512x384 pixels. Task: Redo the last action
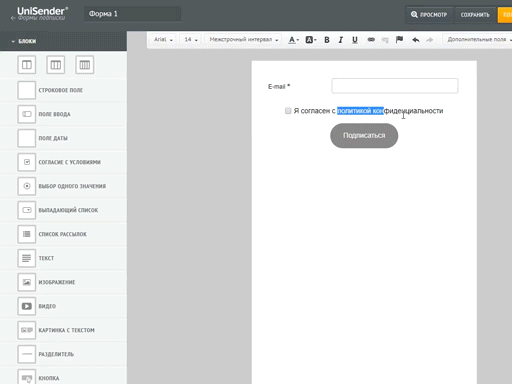[430, 40]
